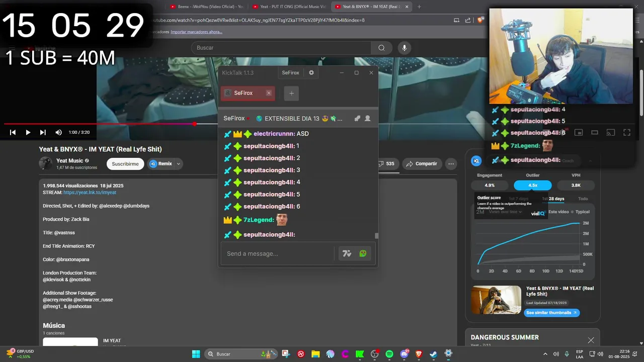This screenshot has height=362, width=644.
Task: Skip to next video in playlist
Action: 43,132
